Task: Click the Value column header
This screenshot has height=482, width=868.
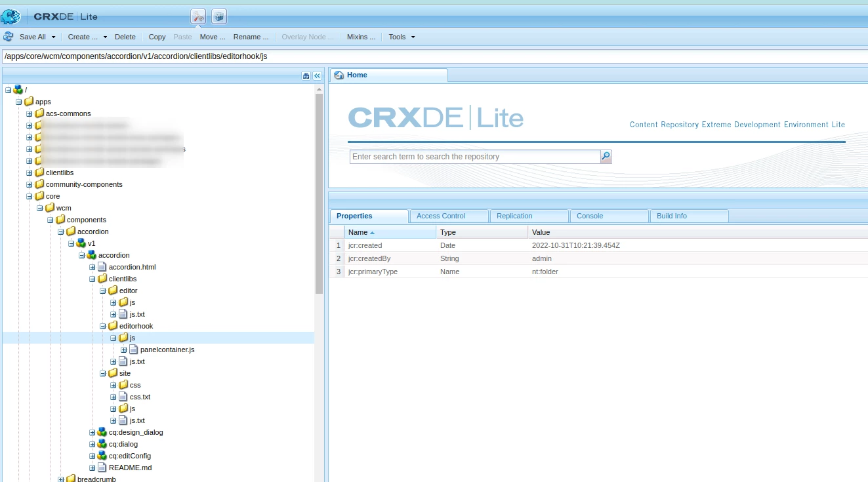Action: (x=697, y=232)
